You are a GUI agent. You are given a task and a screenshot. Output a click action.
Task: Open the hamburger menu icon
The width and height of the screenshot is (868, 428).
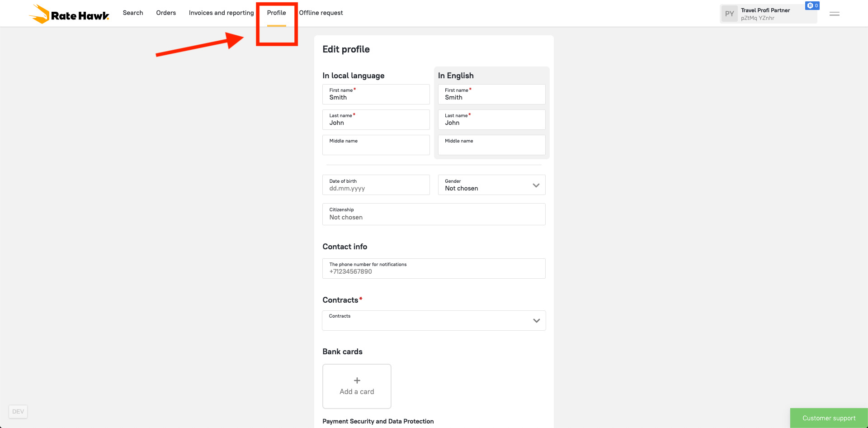(835, 14)
